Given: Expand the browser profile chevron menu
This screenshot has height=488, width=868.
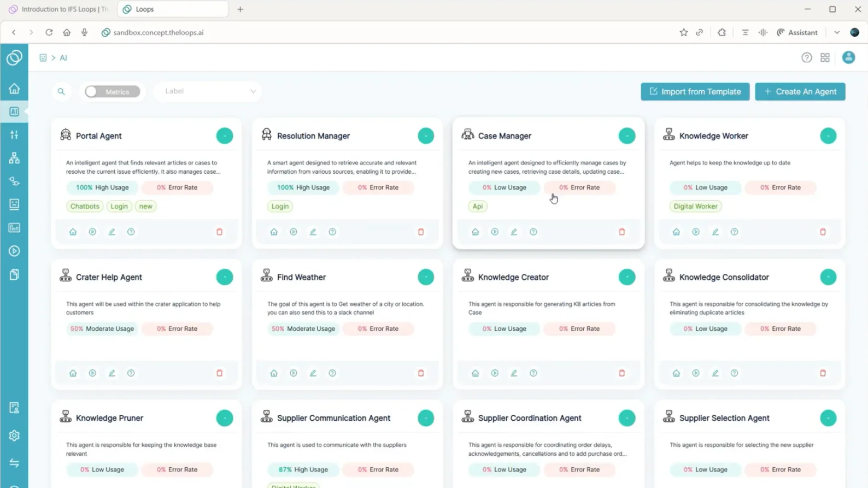Looking at the screenshot, I should coord(837,32).
